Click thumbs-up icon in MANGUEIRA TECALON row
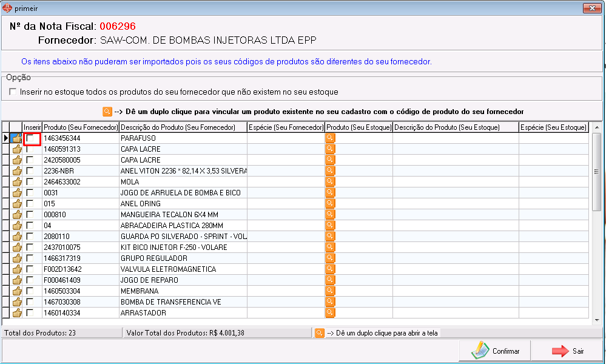The height and width of the screenshot is (364, 606). 16,215
